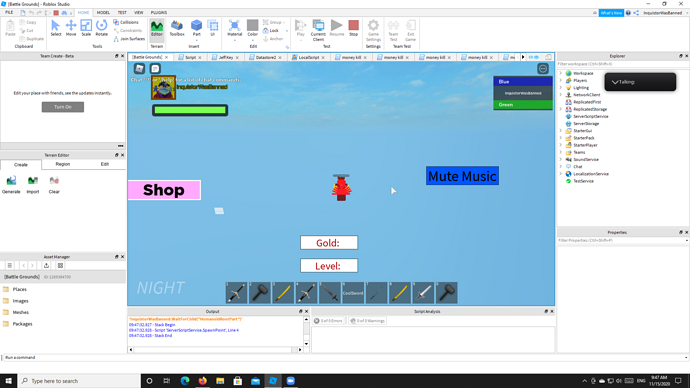Screen dimensions: 690x388
Task: Expand ReplicatedStorage in Explorer
Action: click(561, 109)
